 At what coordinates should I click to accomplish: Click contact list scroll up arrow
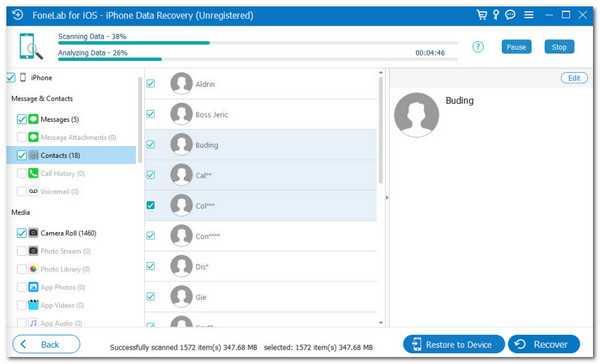(x=380, y=72)
